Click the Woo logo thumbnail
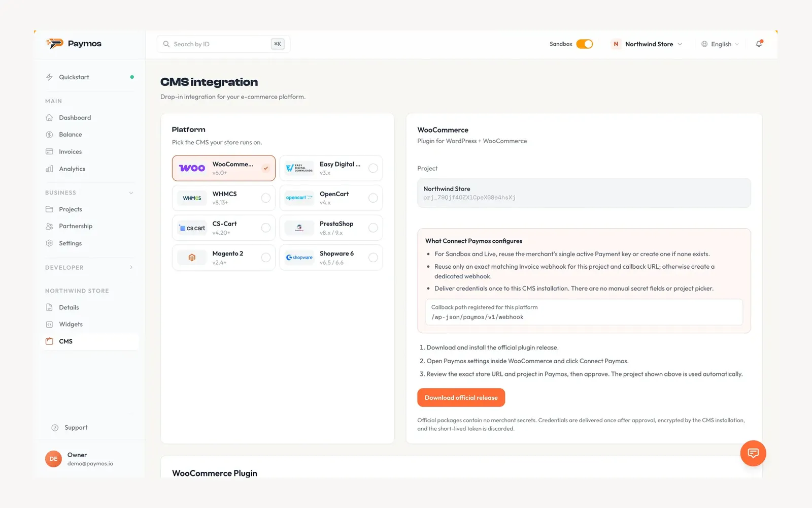The image size is (812, 508). [x=192, y=168]
